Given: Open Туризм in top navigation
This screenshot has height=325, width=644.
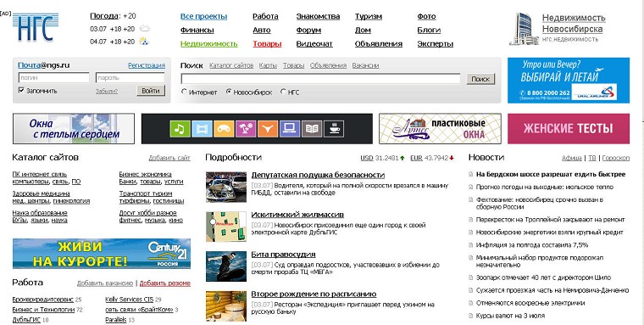Looking at the screenshot, I should click(369, 16).
